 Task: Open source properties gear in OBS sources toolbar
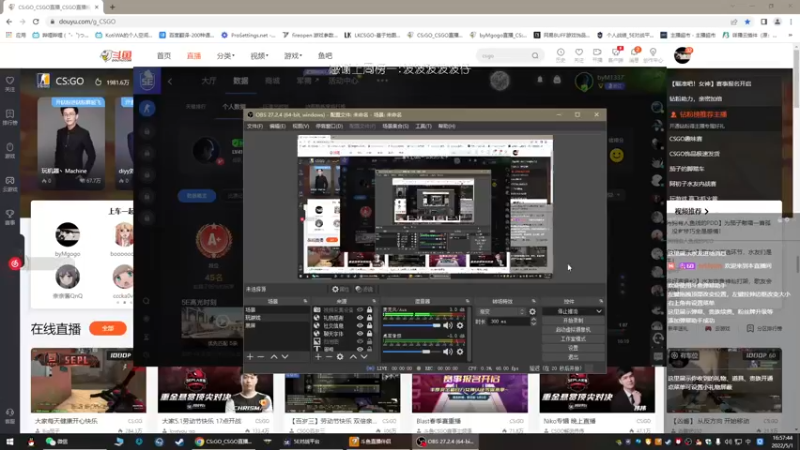coord(340,357)
